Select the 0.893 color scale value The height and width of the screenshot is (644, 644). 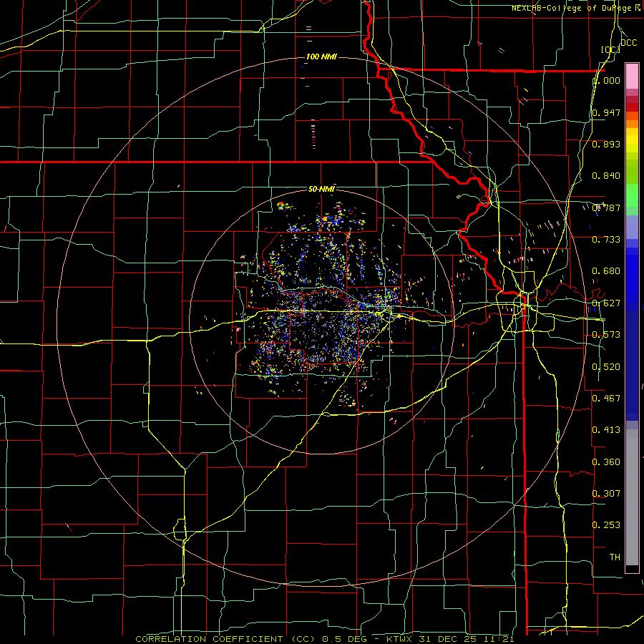pos(606,144)
